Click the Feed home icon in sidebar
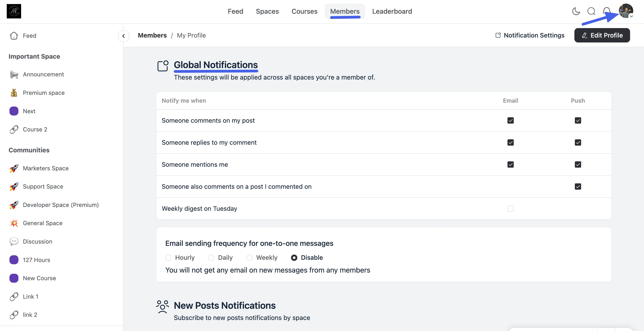The width and height of the screenshot is (644, 331). [x=14, y=36]
